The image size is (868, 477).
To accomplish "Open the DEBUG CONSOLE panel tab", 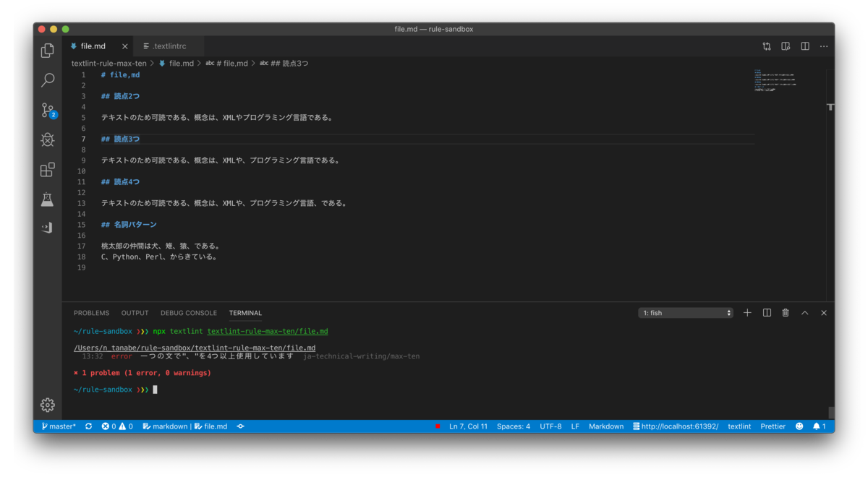I will coord(189,313).
